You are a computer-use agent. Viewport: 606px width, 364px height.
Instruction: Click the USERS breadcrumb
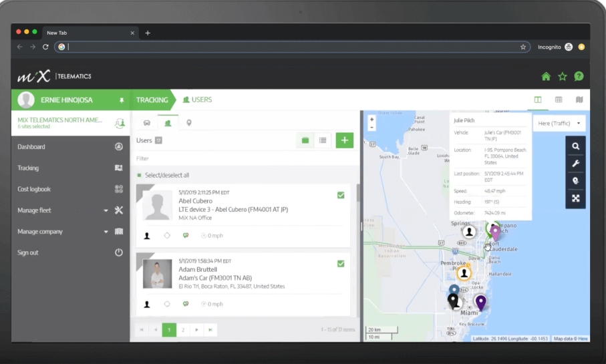[197, 100]
